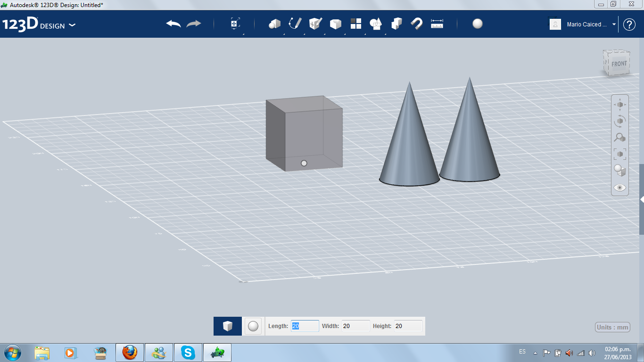Open the Transform tool
This screenshot has height=362, width=644.
tap(235, 24)
